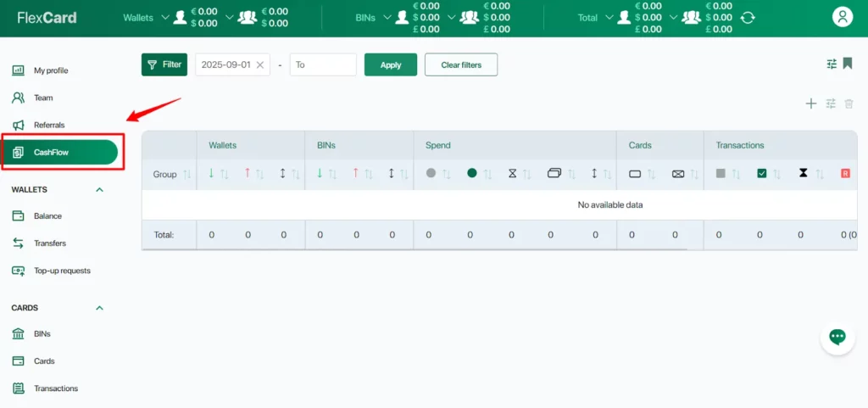
Task: Expand the Wallets team balance chevron in header
Action: pos(230,17)
